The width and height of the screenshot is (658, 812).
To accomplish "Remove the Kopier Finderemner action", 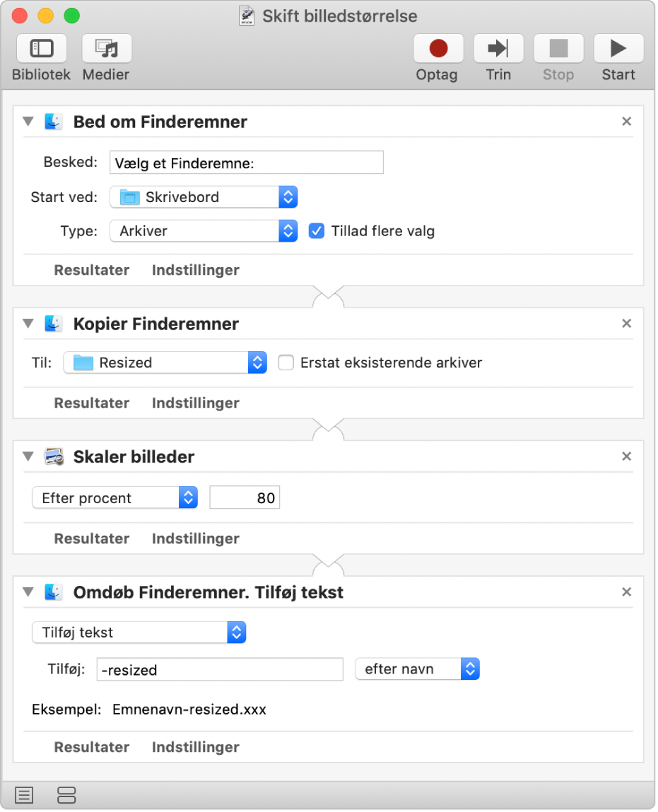I will tap(626, 324).
